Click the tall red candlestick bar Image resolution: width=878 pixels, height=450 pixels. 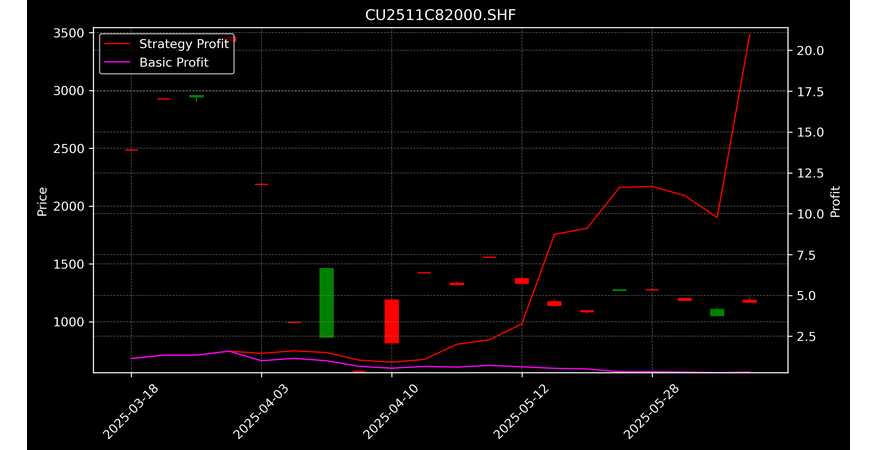point(391,321)
